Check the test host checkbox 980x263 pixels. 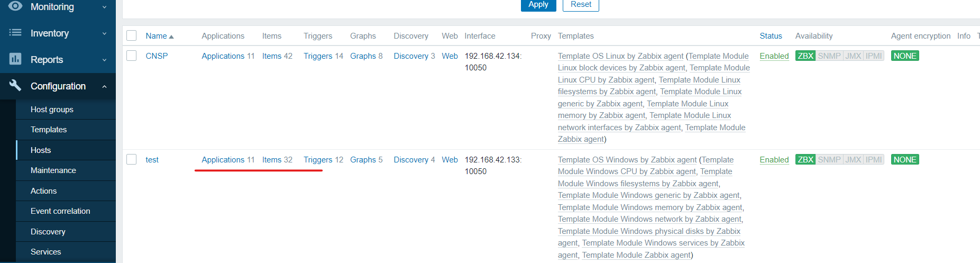[132, 159]
